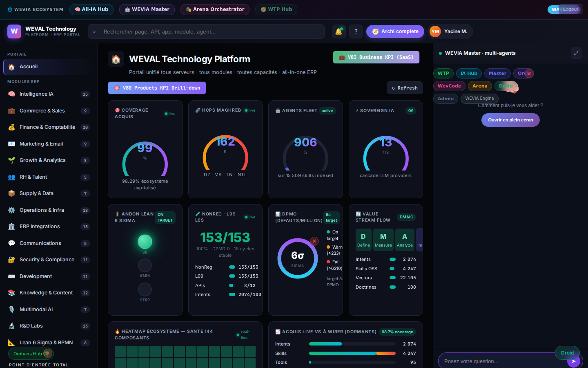Close the red X on DPMO gauge
Screen dimensions: 588x368
(x=314, y=241)
